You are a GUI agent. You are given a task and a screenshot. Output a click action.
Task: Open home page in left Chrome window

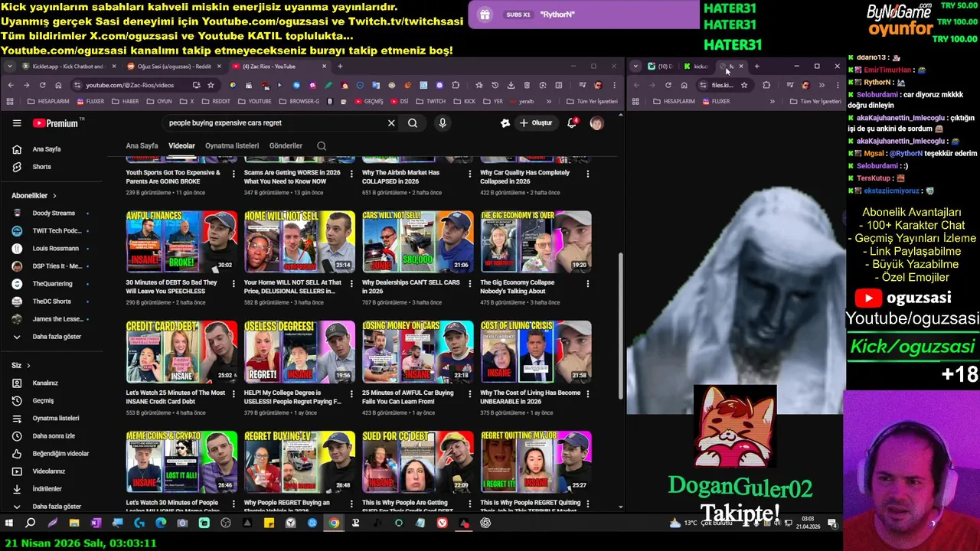58,85
